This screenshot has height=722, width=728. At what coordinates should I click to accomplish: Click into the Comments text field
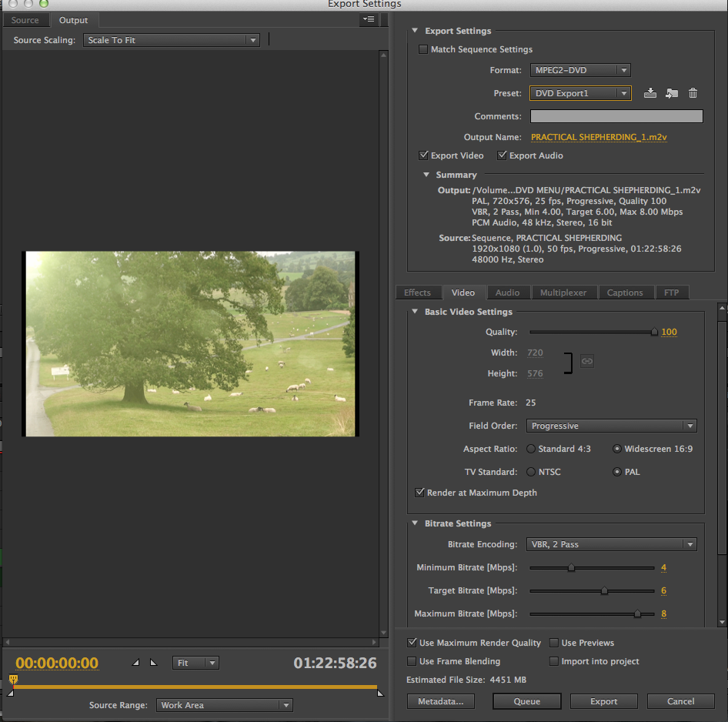pos(616,116)
